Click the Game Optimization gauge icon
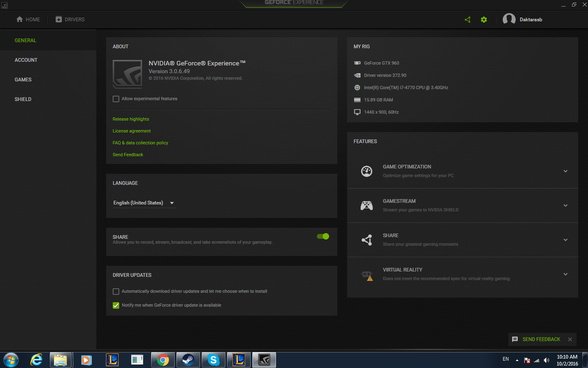588x368 pixels. point(367,171)
